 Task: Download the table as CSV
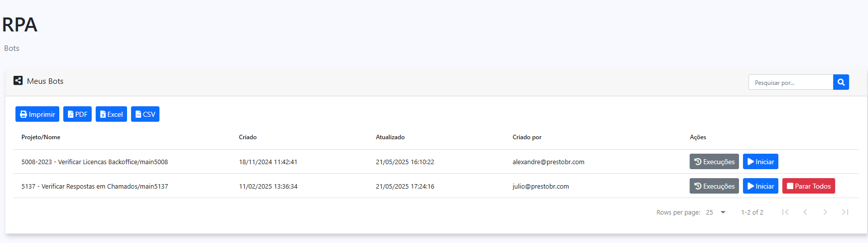click(x=145, y=114)
